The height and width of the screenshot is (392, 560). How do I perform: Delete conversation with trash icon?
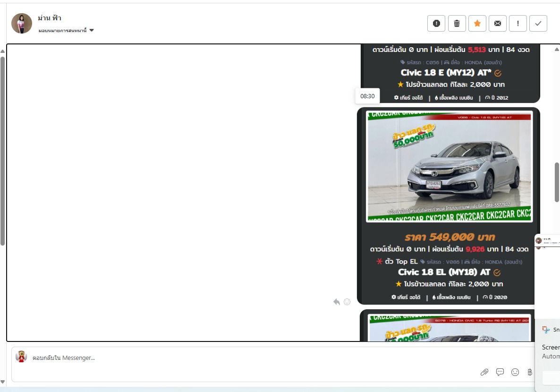pyautogui.click(x=457, y=24)
